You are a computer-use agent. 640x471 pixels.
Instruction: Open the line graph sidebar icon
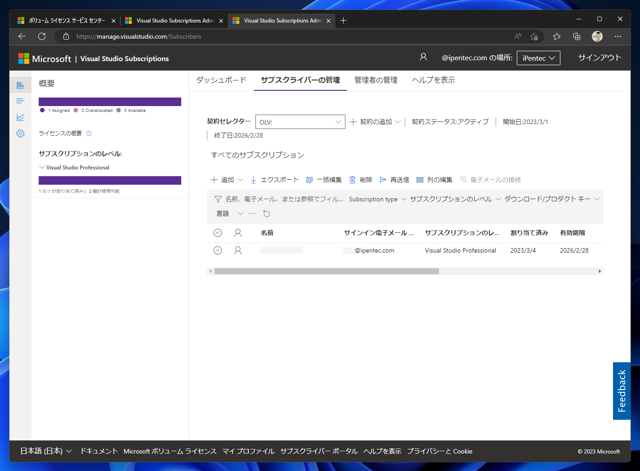pyautogui.click(x=20, y=117)
